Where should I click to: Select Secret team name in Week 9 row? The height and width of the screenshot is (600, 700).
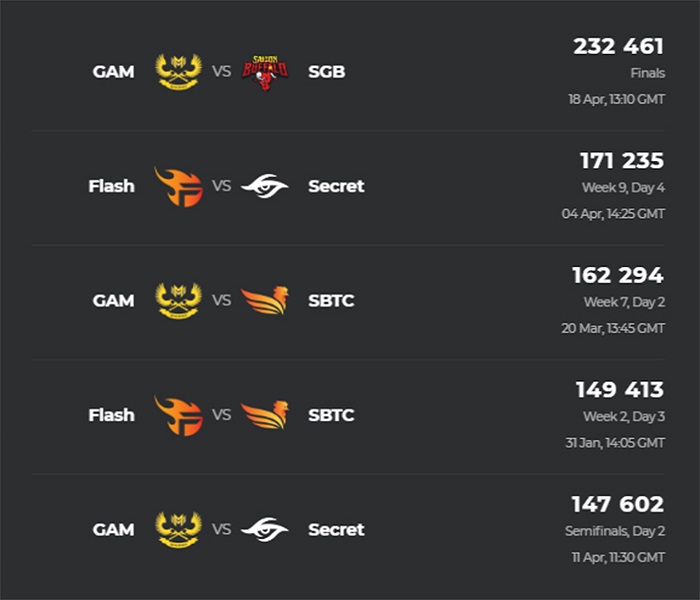click(336, 186)
